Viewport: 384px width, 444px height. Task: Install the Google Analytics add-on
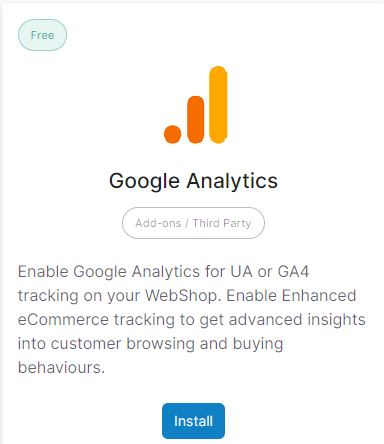(193, 421)
